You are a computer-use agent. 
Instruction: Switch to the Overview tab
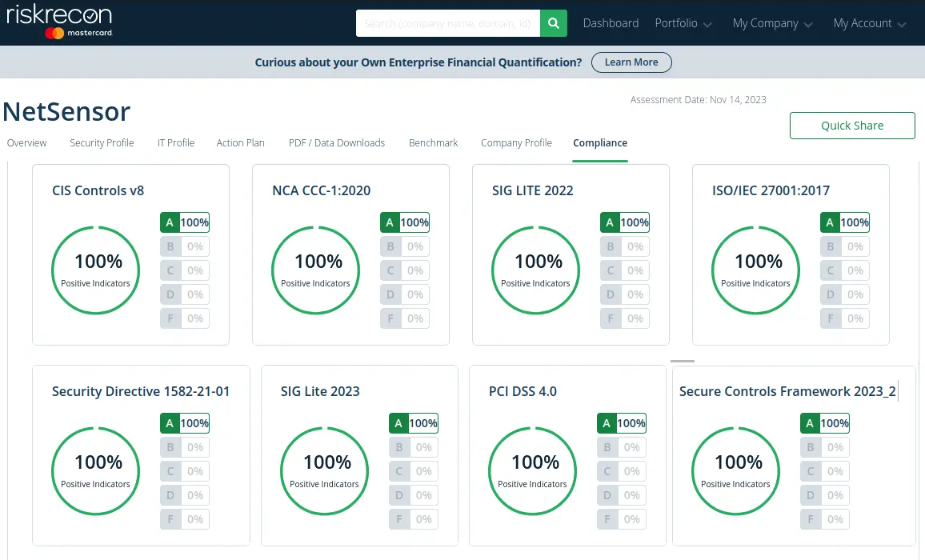point(26,143)
